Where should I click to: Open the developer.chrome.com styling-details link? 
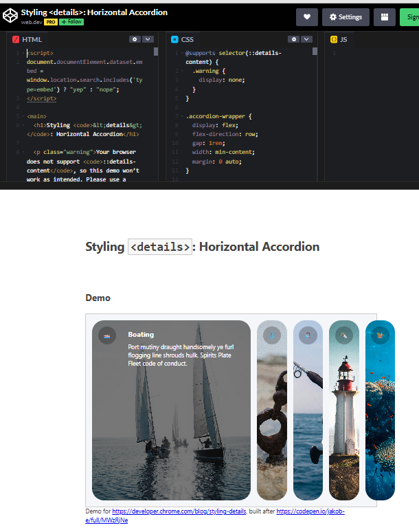pyautogui.click(x=179, y=512)
